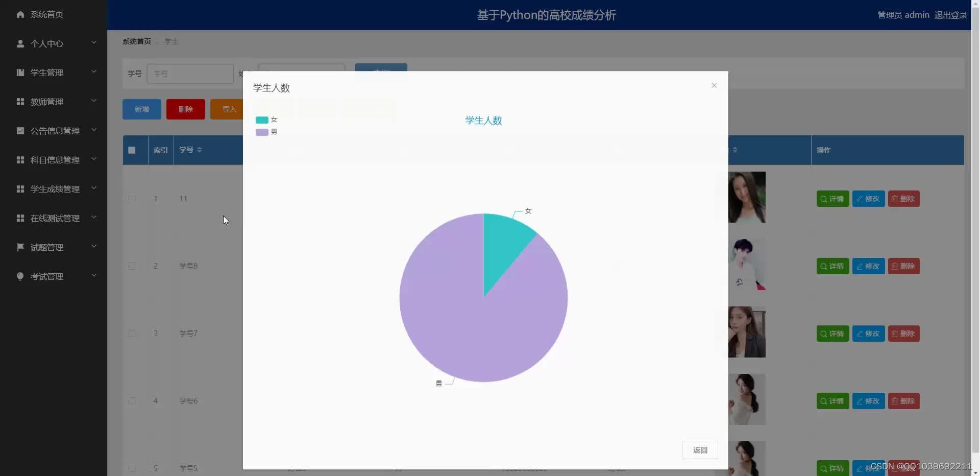Open the 系统首页 breadcrumb link
Viewport: 980px width, 476px height.
(136, 41)
